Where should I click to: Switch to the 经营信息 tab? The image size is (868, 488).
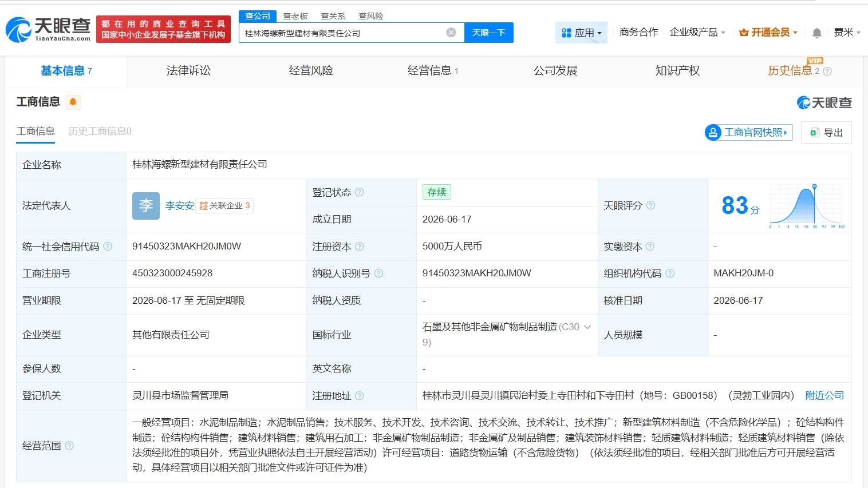[433, 71]
